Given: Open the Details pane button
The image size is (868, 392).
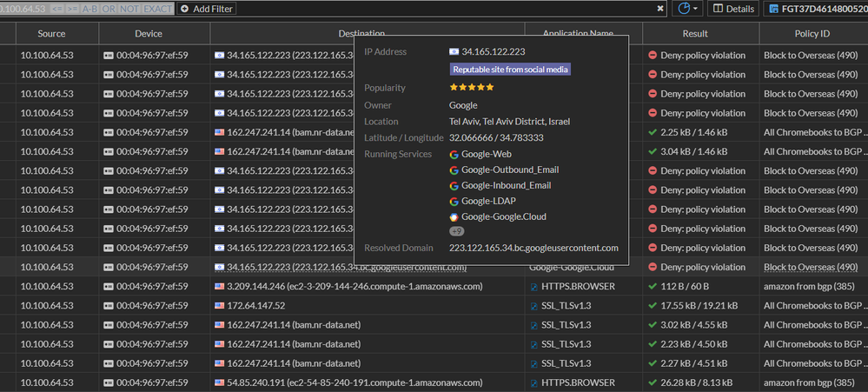Looking at the screenshot, I should pos(733,9).
